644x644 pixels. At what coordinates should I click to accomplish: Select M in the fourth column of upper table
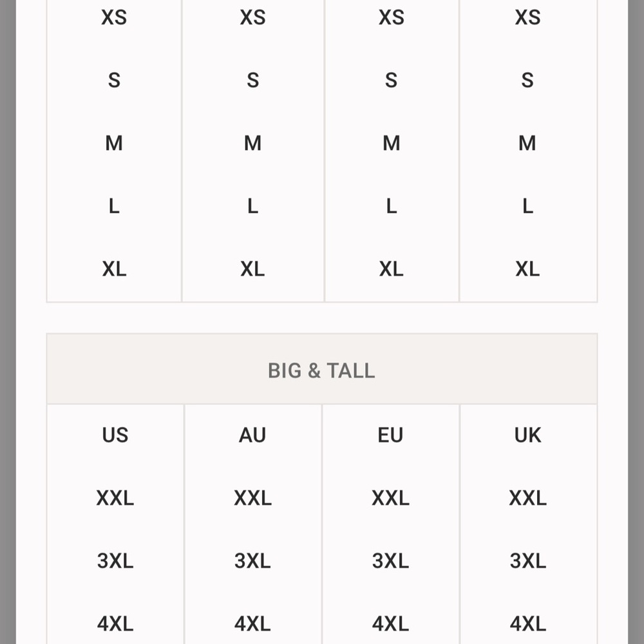pos(527,143)
